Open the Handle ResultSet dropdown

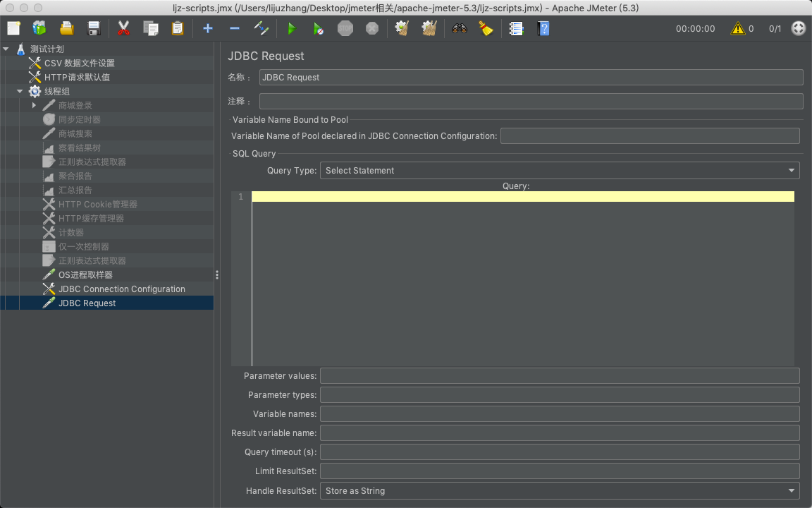click(560, 491)
